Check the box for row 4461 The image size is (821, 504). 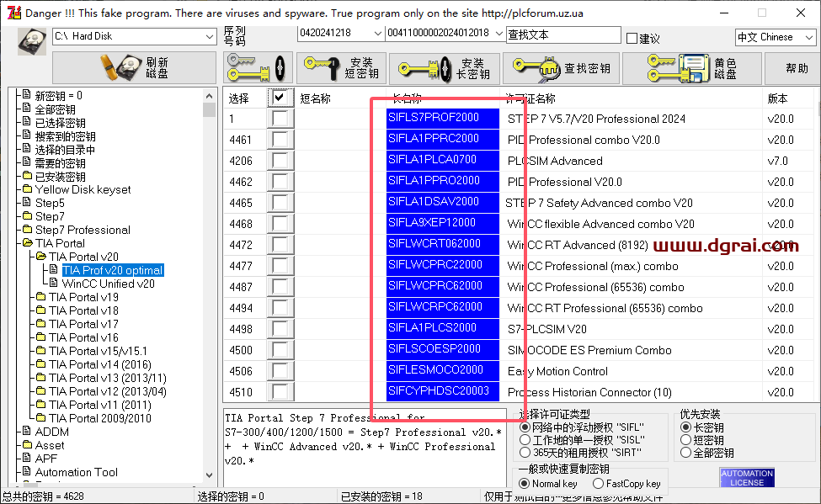point(280,140)
